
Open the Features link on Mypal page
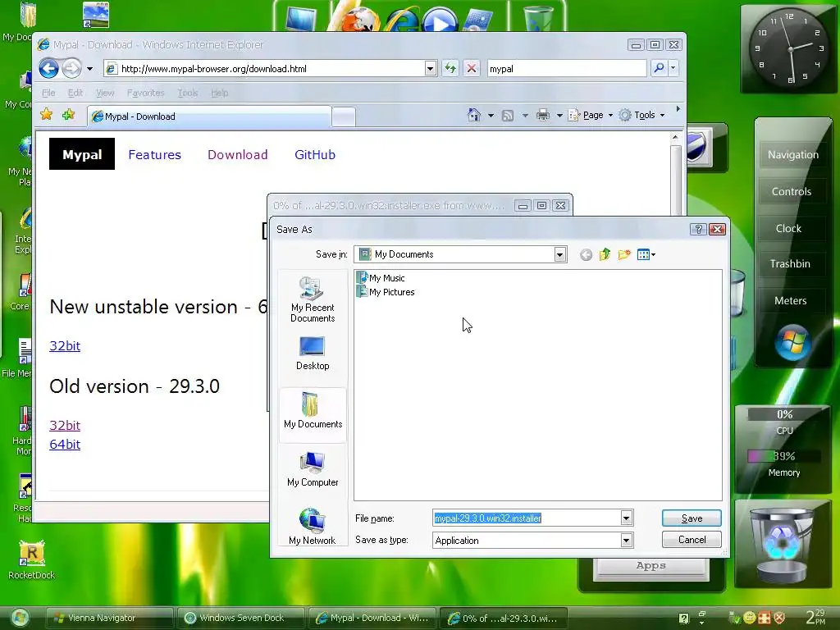tap(154, 154)
